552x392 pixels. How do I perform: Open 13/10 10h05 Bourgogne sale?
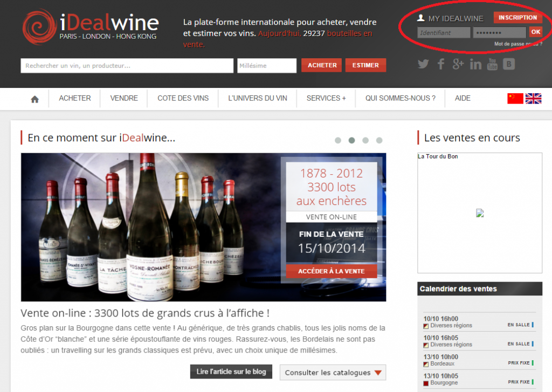click(479, 379)
